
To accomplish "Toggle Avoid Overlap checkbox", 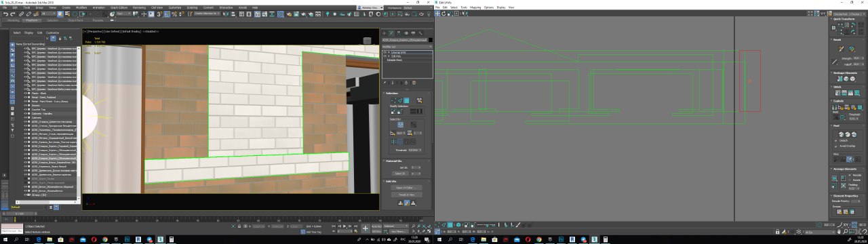I will coord(836,146).
